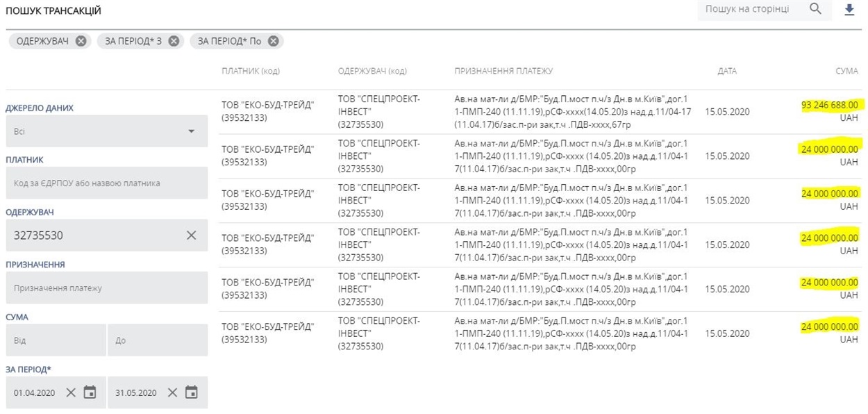This screenshot has height=414, width=868.
Task: Click the ПОШУК ТРАНСАКЦІЙ page title
Action: (x=53, y=10)
